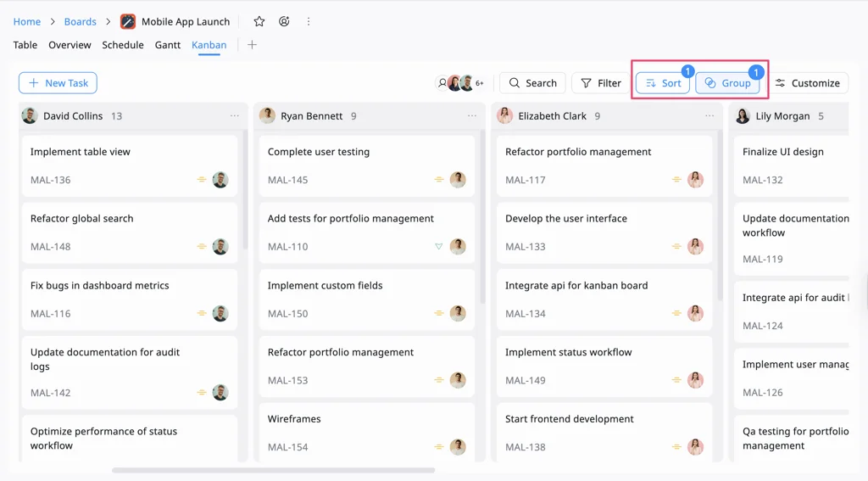Click assignee avatar on MAL-145 card
The width and height of the screenshot is (868, 481).
458,180
